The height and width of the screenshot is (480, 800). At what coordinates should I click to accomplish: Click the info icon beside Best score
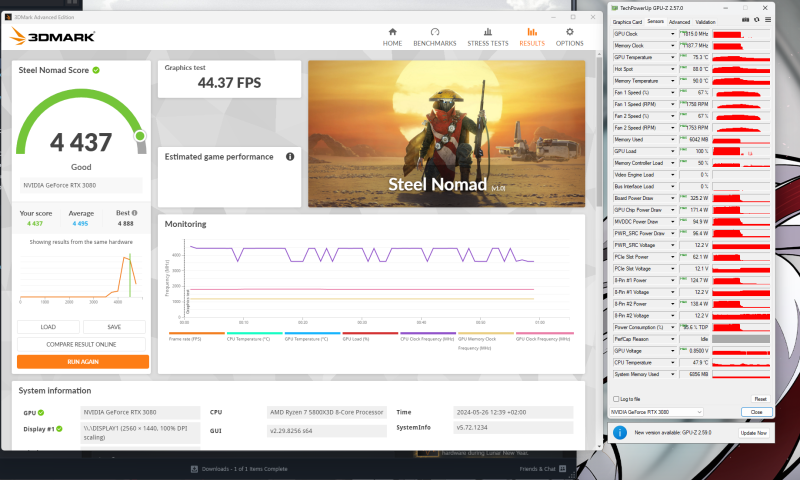(134, 213)
